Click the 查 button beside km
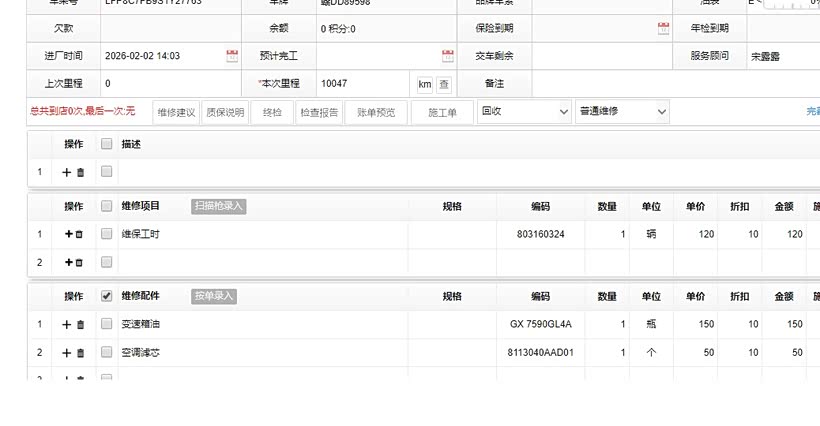The height and width of the screenshot is (426, 820). [444, 84]
